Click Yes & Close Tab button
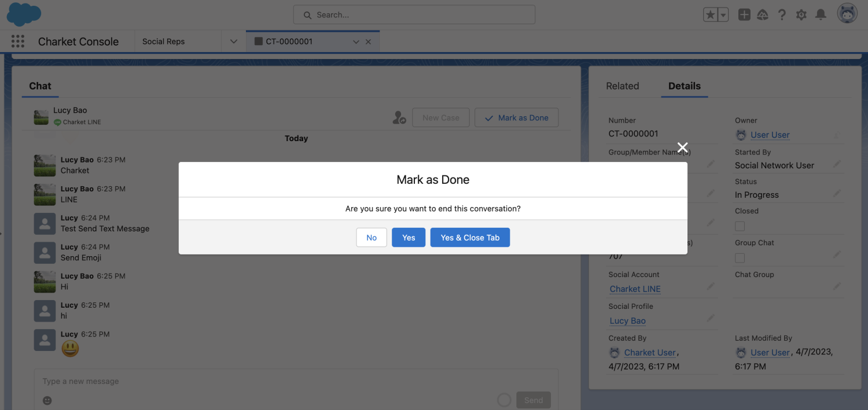This screenshot has width=868, height=410. (470, 238)
